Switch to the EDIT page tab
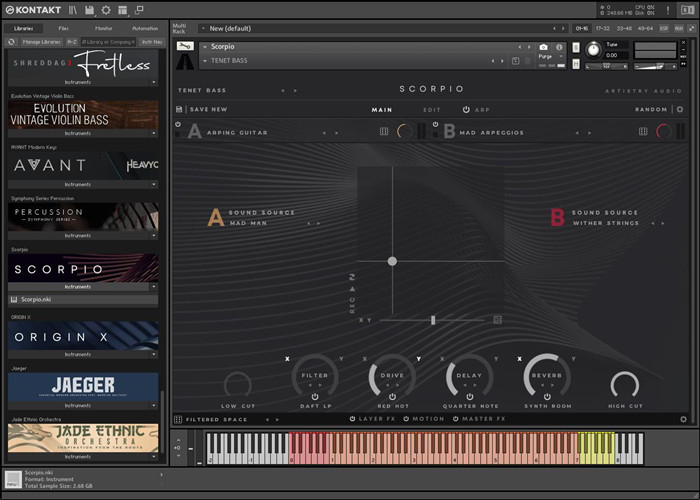The image size is (700, 500). [x=431, y=109]
